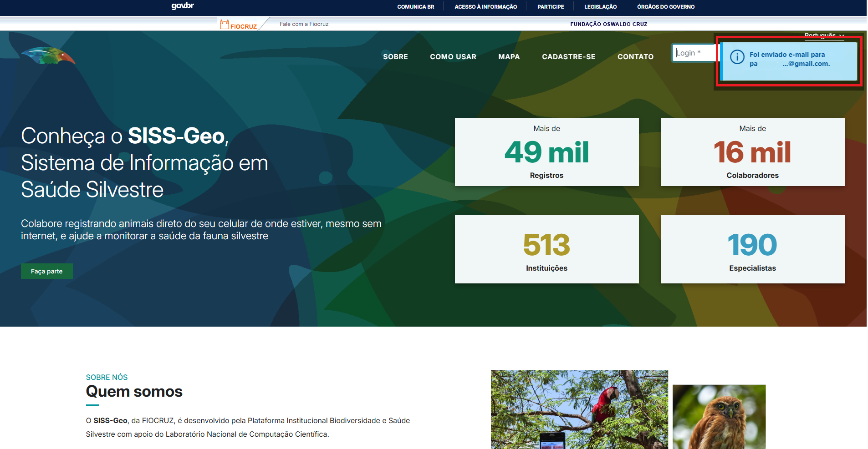Open the SOBRE menu item
The width and height of the screenshot is (868, 449).
click(x=395, y=57)
